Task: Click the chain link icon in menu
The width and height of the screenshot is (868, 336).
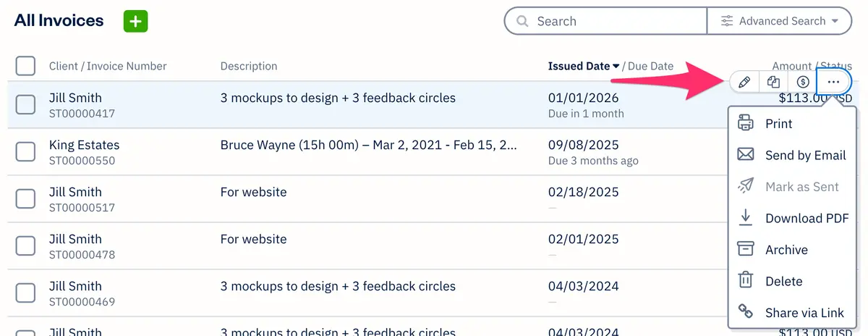Action: point(745,312)
